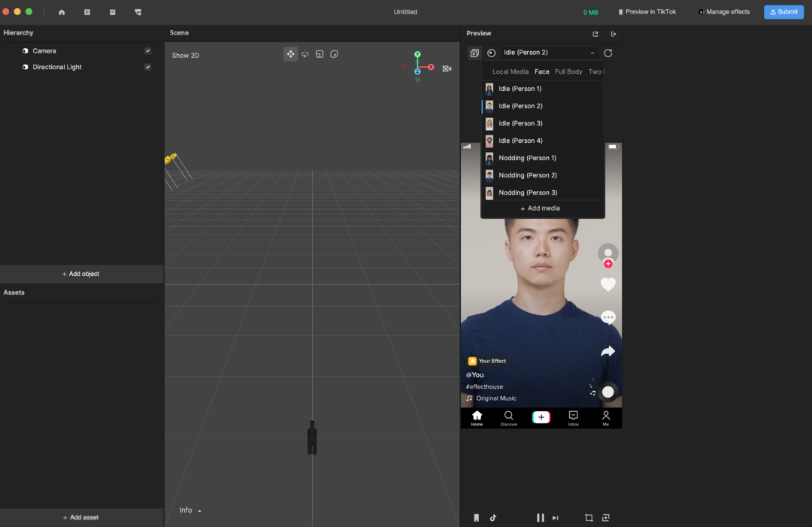
Task: Click the preview media library icon
Action: tap(474, 53)
